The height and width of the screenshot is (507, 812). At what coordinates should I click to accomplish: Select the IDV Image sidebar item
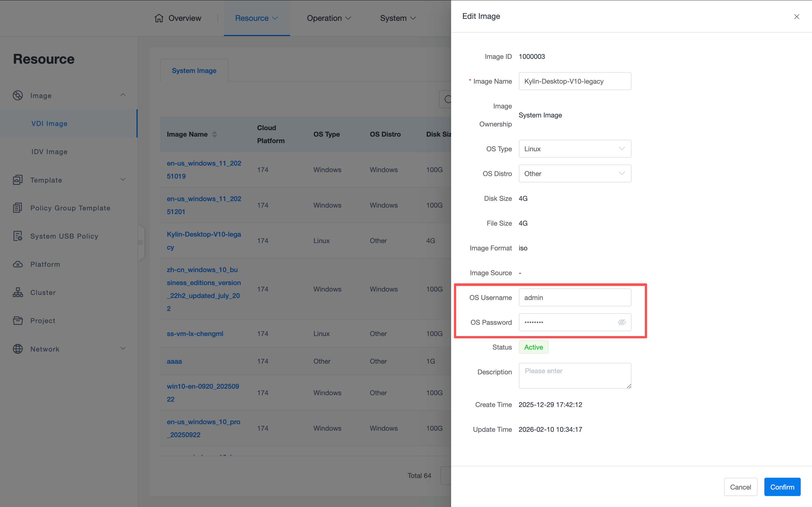[49, 152]
